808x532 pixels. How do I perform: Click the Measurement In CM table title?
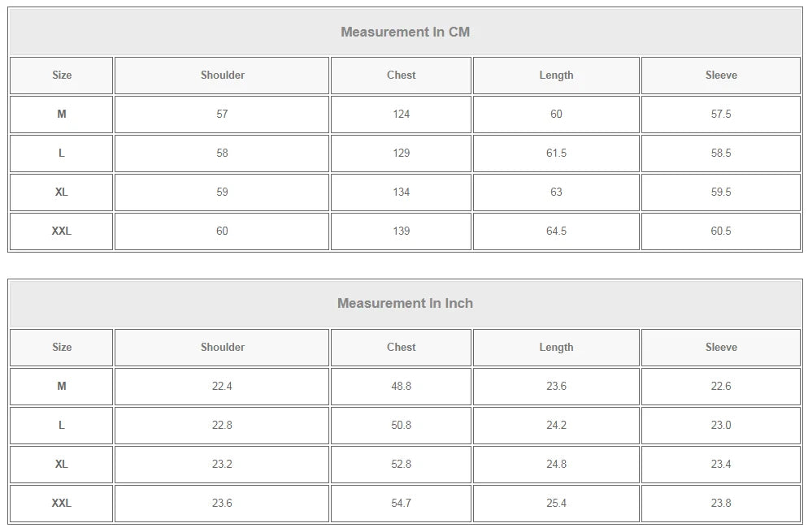point(405,32)
